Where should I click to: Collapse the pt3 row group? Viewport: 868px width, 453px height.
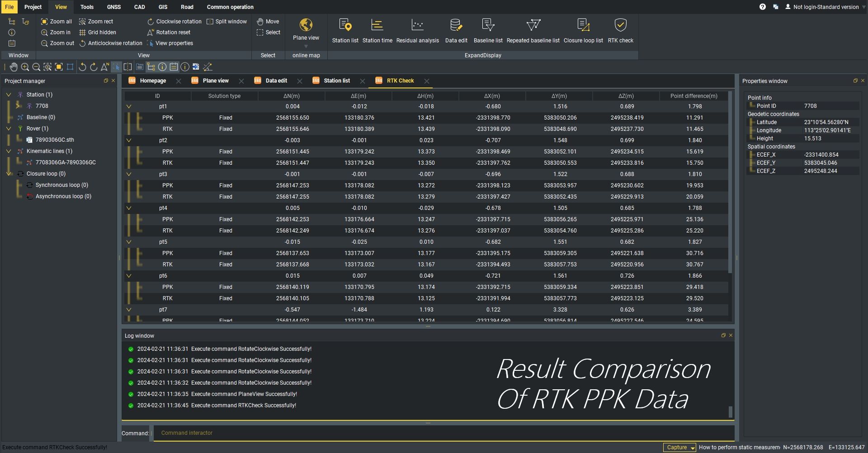click(129, 174)
